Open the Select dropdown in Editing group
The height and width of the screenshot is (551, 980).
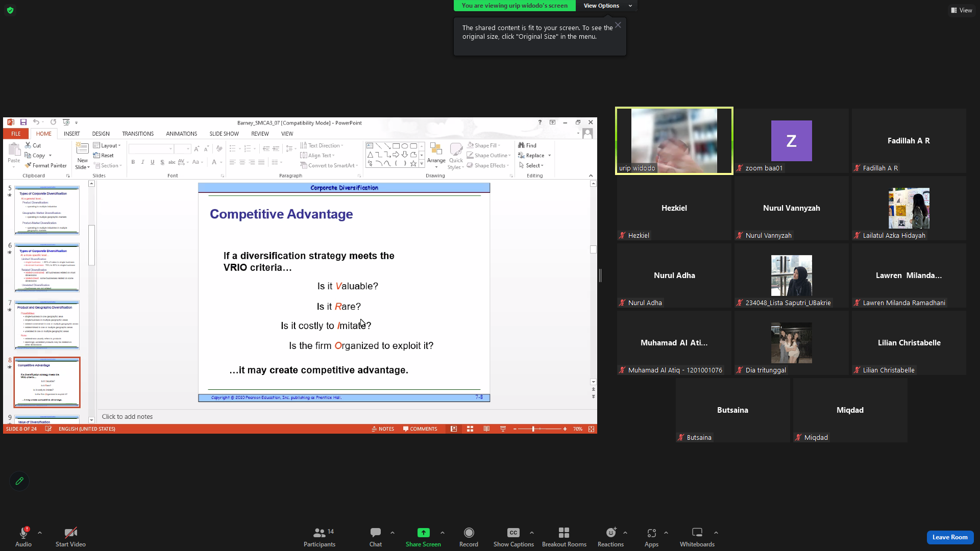click(531, 165)
